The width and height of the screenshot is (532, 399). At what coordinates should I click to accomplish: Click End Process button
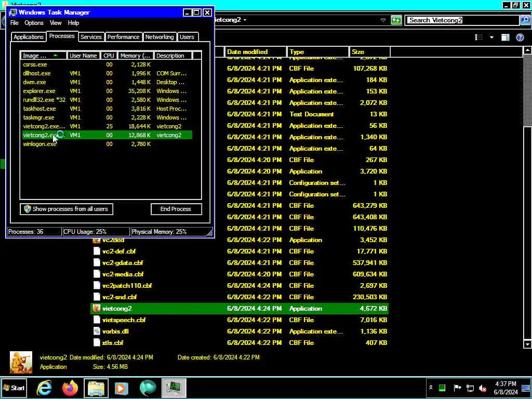click(176, 209)
